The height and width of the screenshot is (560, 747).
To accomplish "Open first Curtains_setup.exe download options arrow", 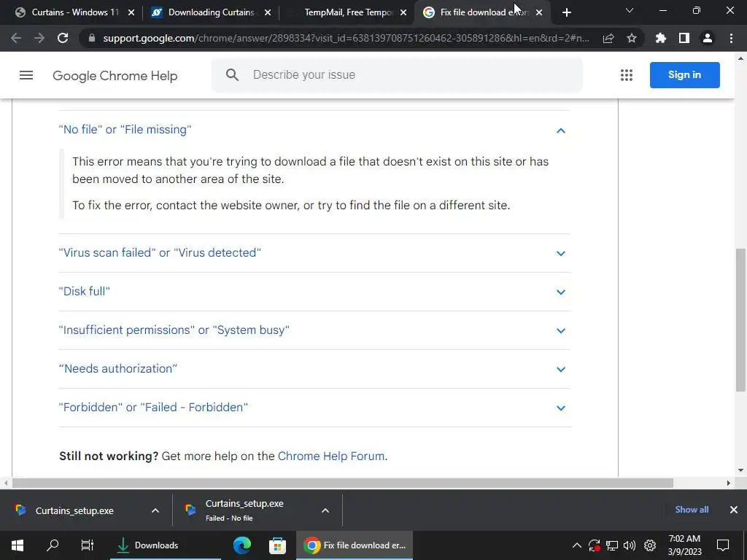I will click(x=155, y=510).
